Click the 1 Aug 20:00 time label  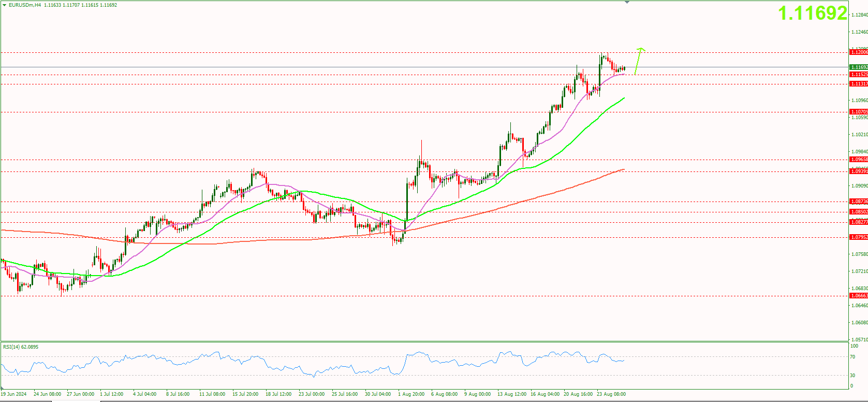411,394
